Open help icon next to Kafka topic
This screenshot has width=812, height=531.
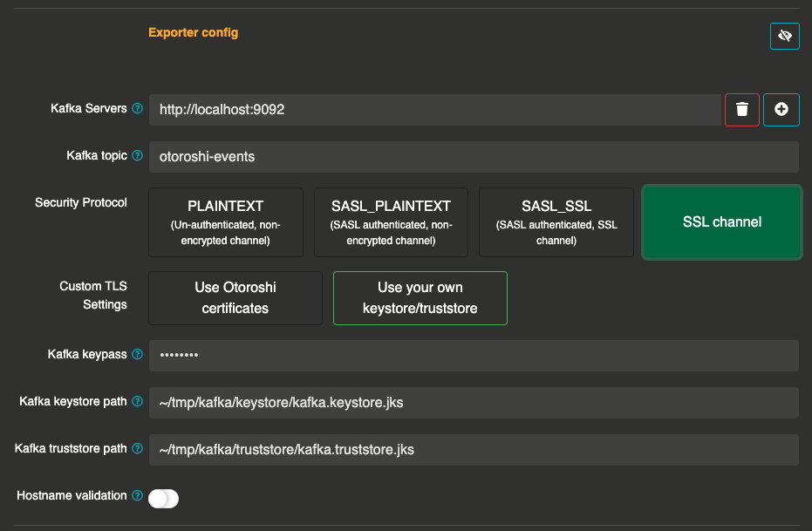coord(136,156)
